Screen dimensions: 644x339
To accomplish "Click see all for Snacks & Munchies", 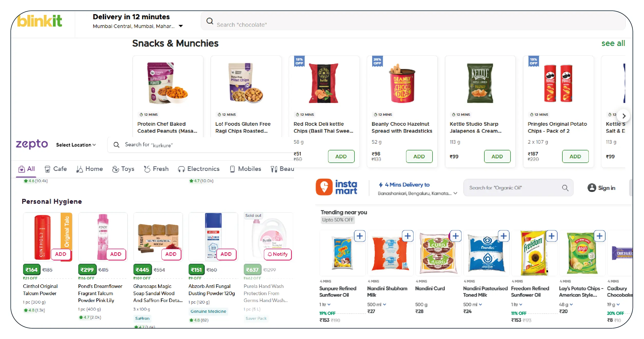I will pyautogui.click(x=613, y=43).
